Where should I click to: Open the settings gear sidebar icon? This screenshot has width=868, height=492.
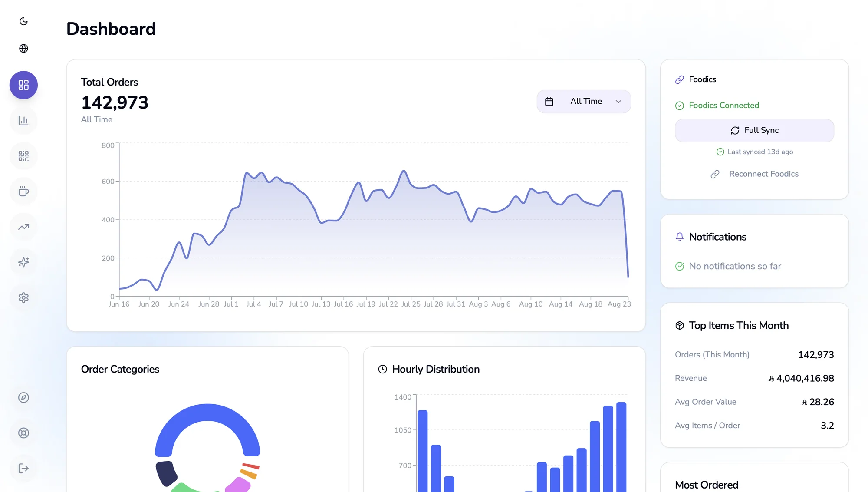point(23,297)
